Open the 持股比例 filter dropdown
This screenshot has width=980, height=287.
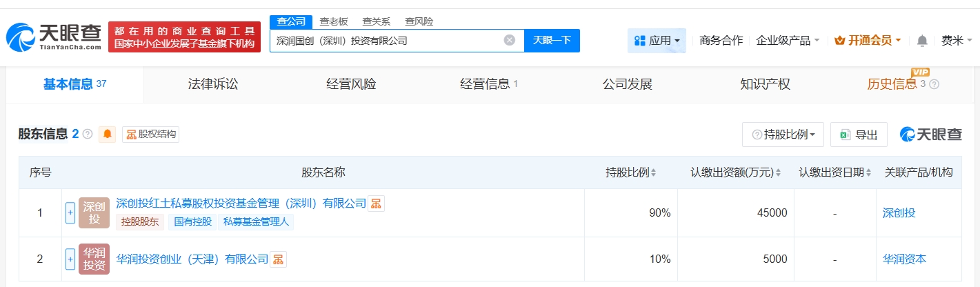click(783, 135)
